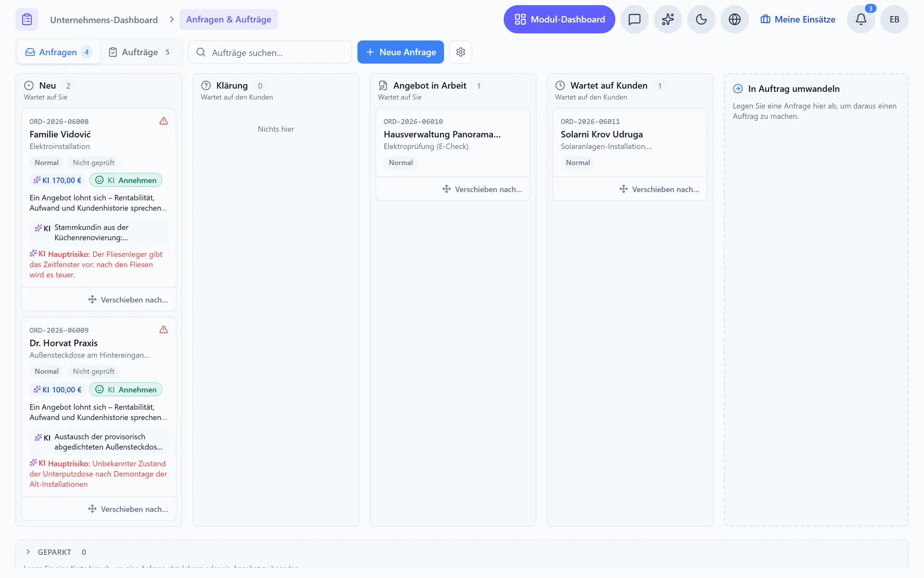Click warning triangle on Dr. Horvat Praxis card
924x578 pixels.
(x=163, y=330)
